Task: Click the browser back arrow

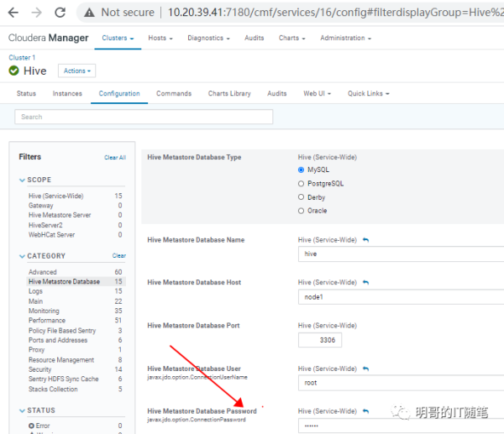Action: coord(12,12)
